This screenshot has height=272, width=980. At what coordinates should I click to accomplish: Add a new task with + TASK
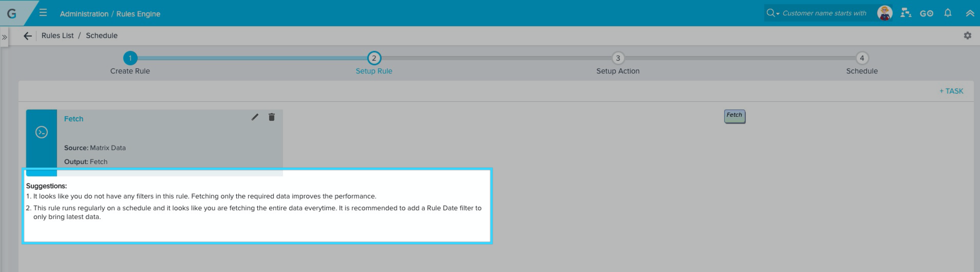(951, 91)
